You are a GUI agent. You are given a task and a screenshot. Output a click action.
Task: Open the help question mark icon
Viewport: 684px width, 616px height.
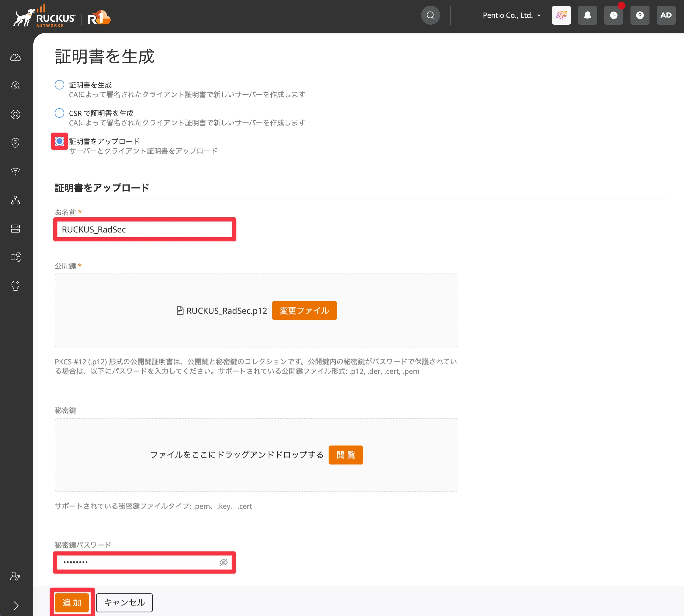[640, 15]
